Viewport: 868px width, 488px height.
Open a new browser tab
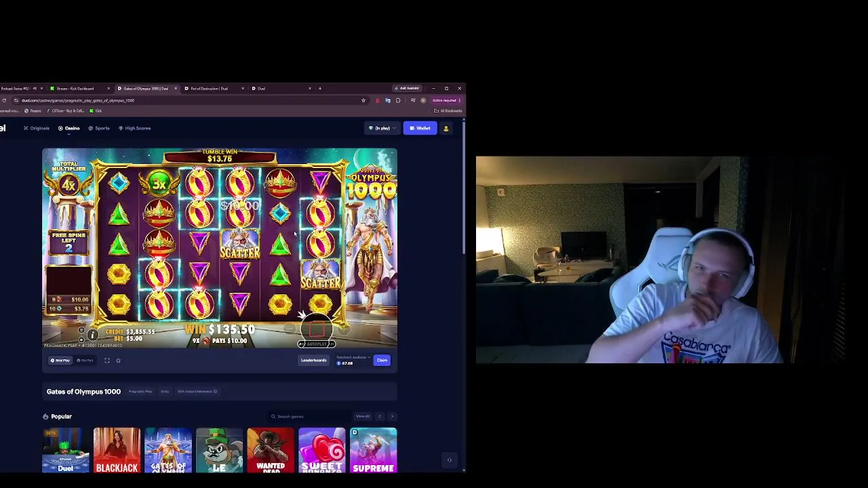click(x=320, y=88)
